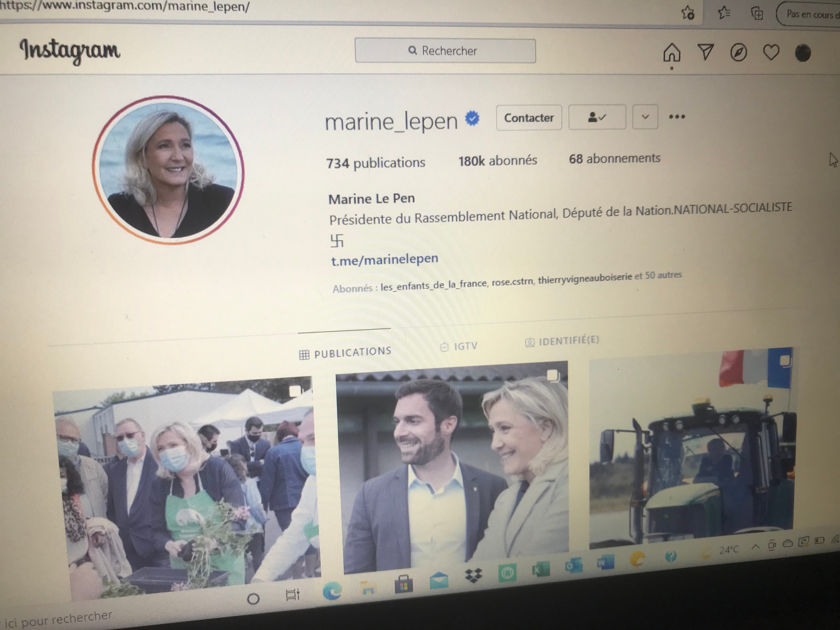Click the blue verified badge

(472, 118)
